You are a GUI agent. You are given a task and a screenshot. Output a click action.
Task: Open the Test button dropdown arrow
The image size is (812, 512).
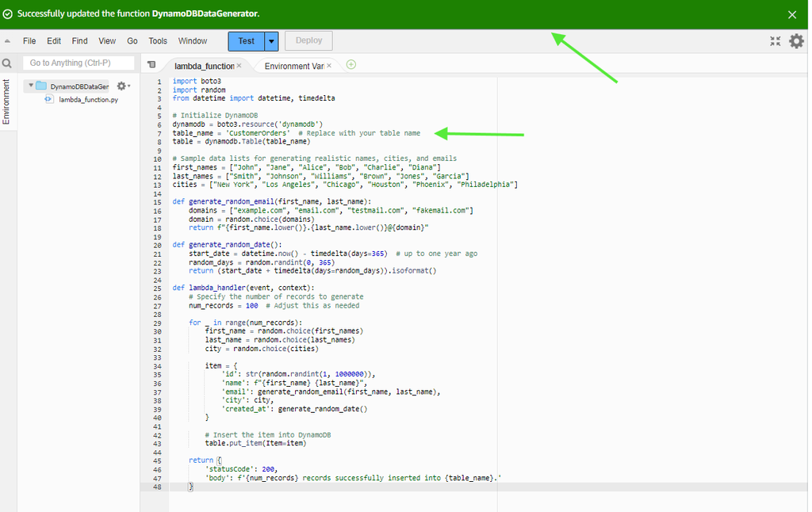click(x=272, y=41)
